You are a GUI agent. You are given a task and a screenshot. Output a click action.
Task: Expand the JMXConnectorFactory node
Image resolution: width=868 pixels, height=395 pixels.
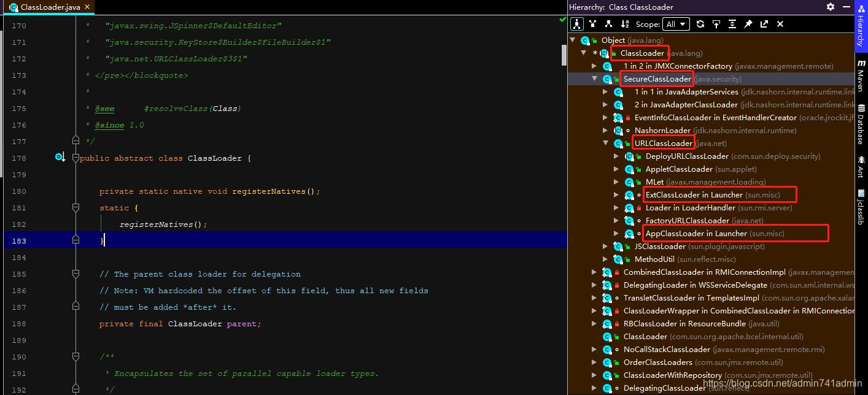point(594,66)
